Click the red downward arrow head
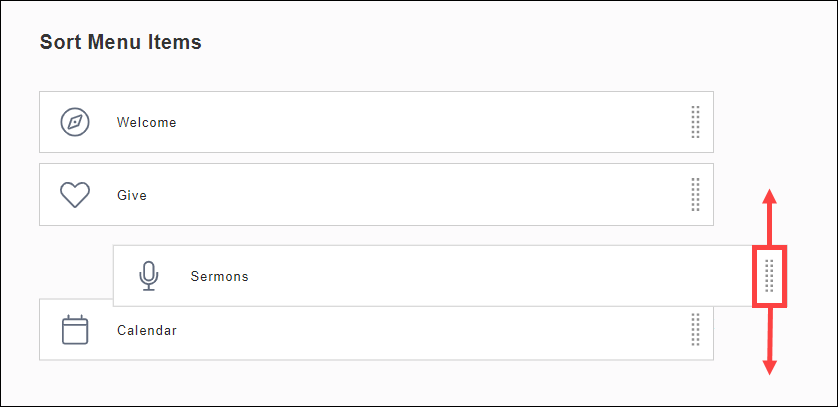 [769, 366]
